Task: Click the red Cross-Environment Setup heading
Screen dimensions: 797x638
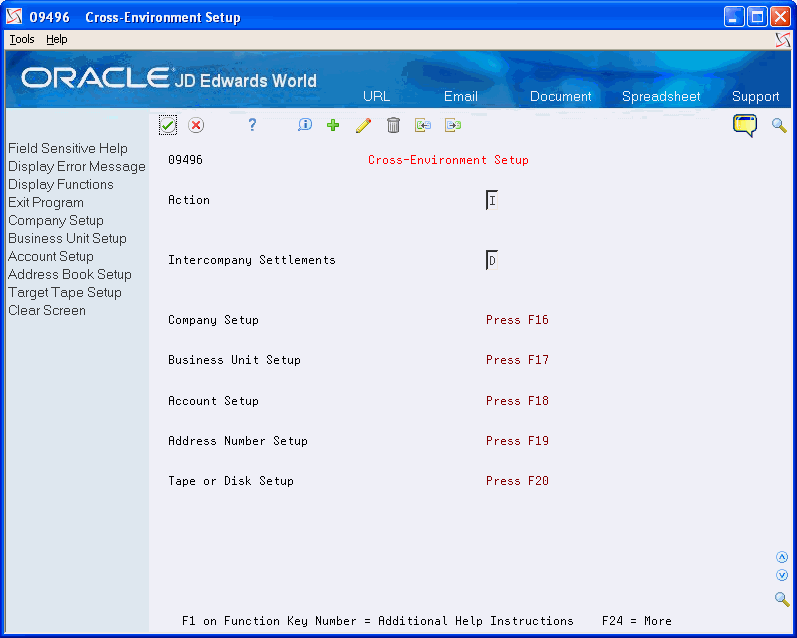Action: 448,160
